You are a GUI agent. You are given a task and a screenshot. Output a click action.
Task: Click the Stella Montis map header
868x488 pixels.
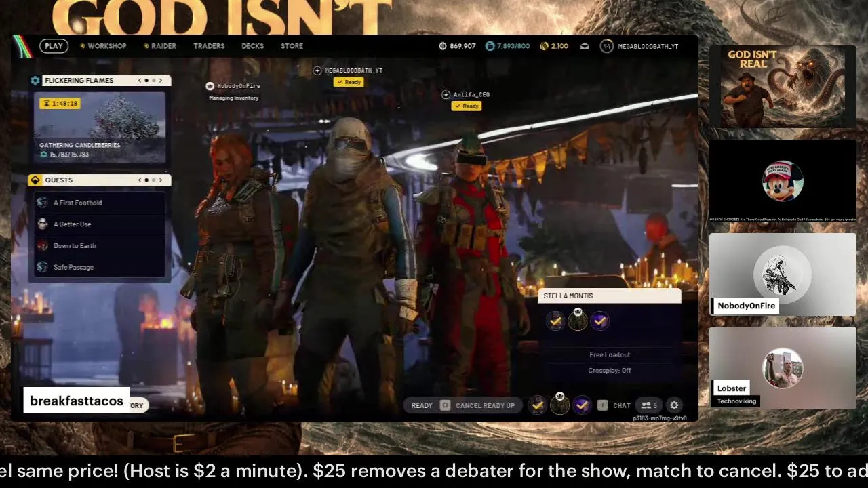(610, 296)
